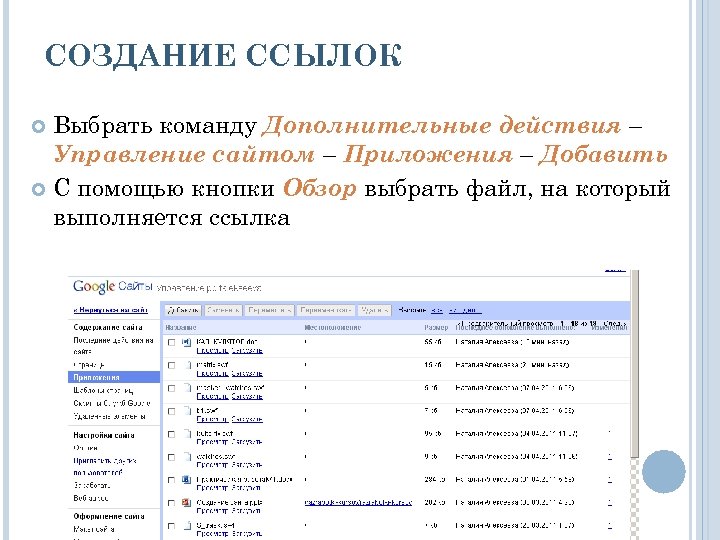Click the file icon in the 15 Кб row
The image size is (720, 540).
187,365
